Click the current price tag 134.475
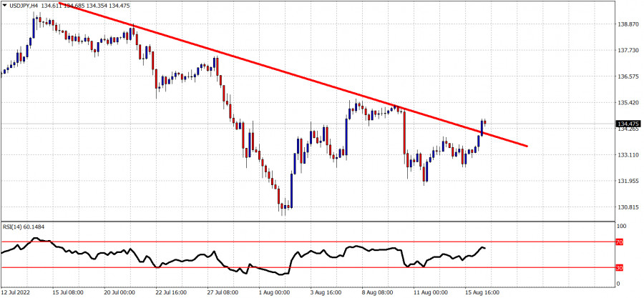Image resolution: width=644 pixels, height=298 pixels. point(627,124)
